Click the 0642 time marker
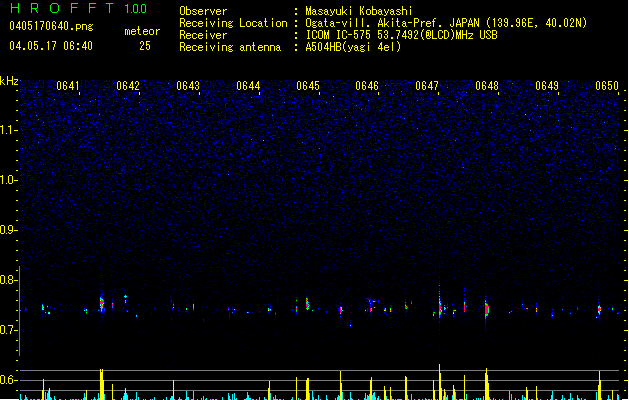 pyautogui.click(x=128, y=86)
